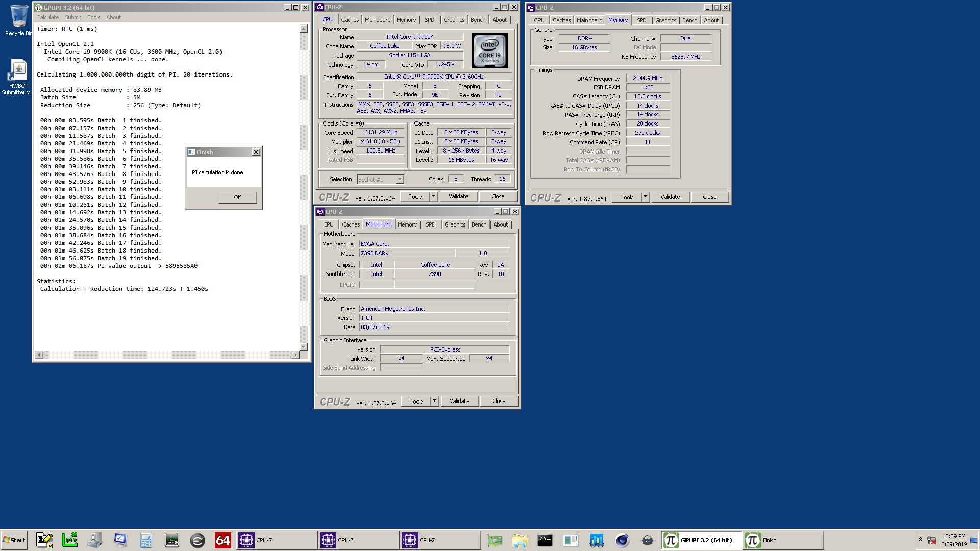Open Memory tab in CPU-Z Mainboard window
This screenshot has height=551, width=980.
tap(407, 224)
